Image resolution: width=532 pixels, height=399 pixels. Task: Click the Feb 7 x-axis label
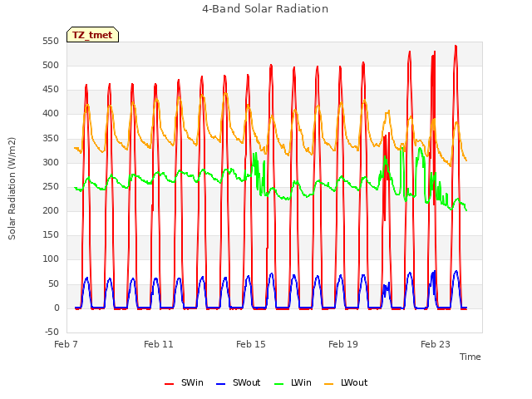66,344
